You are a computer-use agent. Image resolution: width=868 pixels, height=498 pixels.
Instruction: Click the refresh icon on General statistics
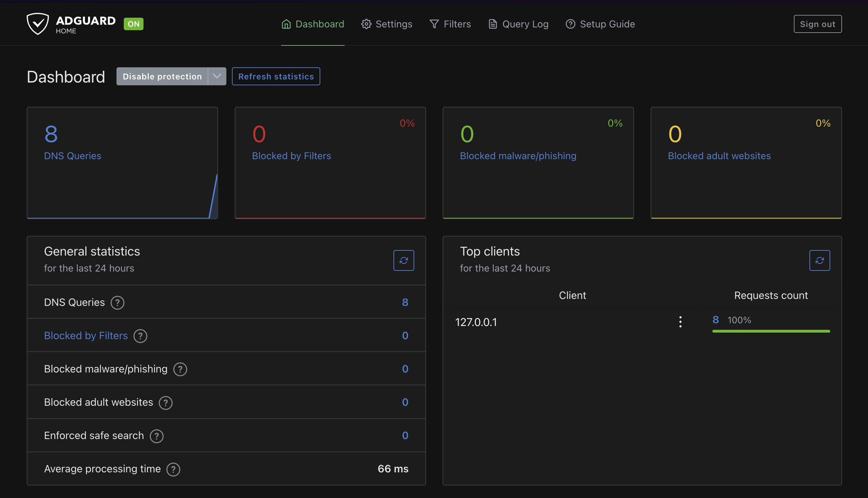(403, 260)
